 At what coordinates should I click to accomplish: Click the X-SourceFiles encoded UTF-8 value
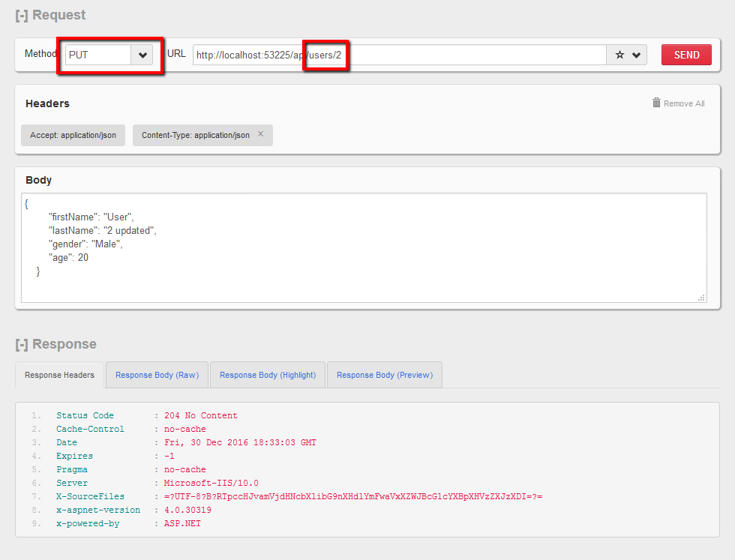353,497
